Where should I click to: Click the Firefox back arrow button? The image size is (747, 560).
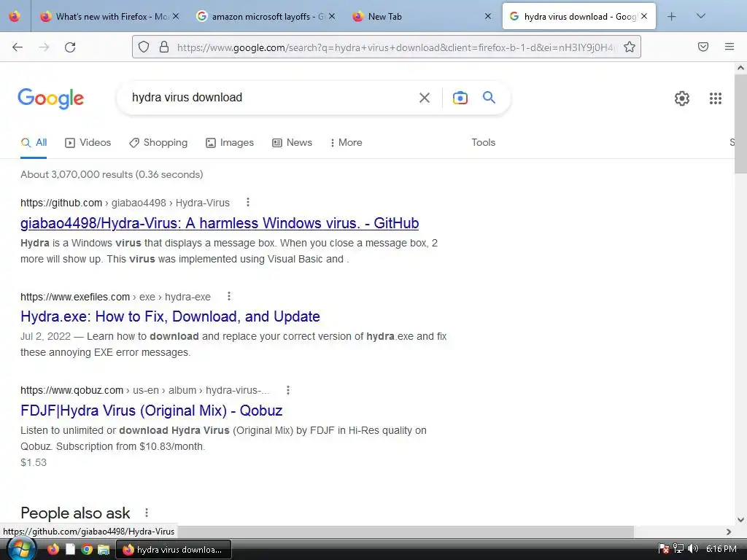click(18, 47)
